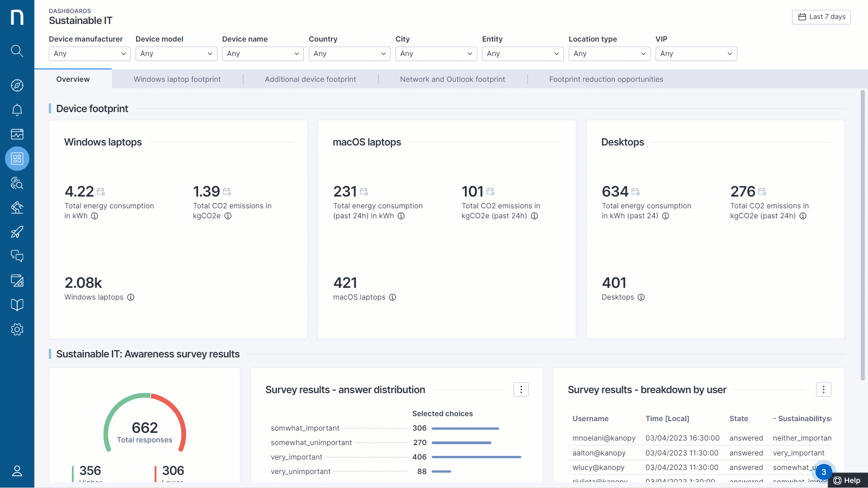Expand the Location type dropdown
Screen dimensions: 868x488
click(x=609, y=54)
